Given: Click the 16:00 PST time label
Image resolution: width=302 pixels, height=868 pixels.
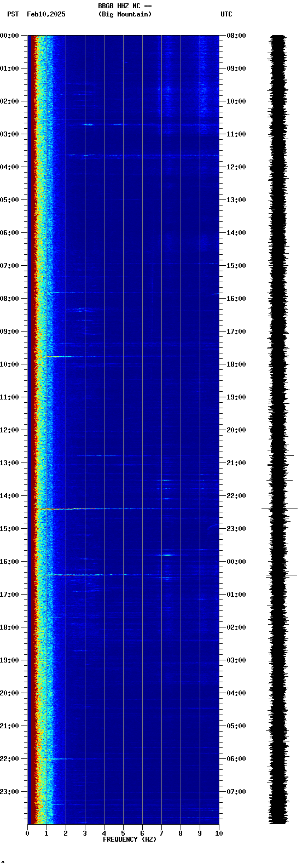Looking at the screenshot, I should 9,562.
